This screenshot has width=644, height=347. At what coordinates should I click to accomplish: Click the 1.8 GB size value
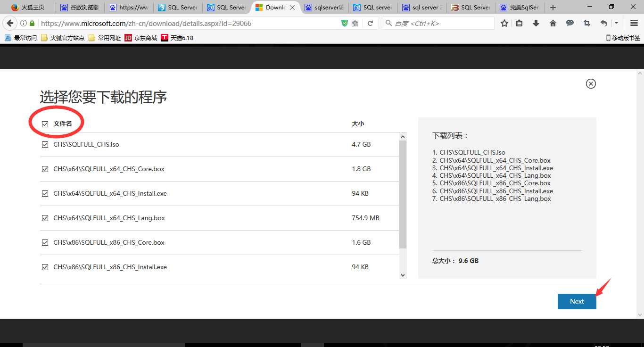[361, 169]
